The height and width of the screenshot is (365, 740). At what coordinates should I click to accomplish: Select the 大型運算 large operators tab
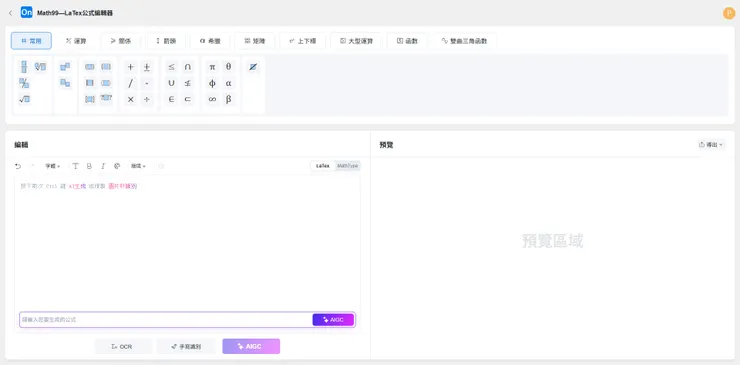(x=356, y=41)
